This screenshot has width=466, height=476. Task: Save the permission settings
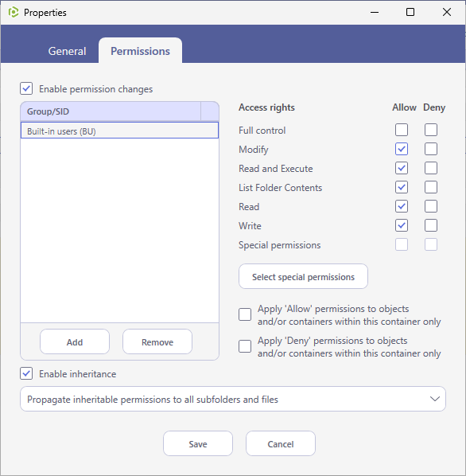[198, 443]
